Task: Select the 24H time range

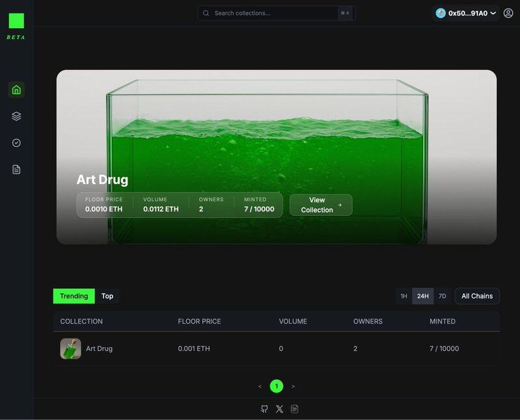Action: coord(422,296)
